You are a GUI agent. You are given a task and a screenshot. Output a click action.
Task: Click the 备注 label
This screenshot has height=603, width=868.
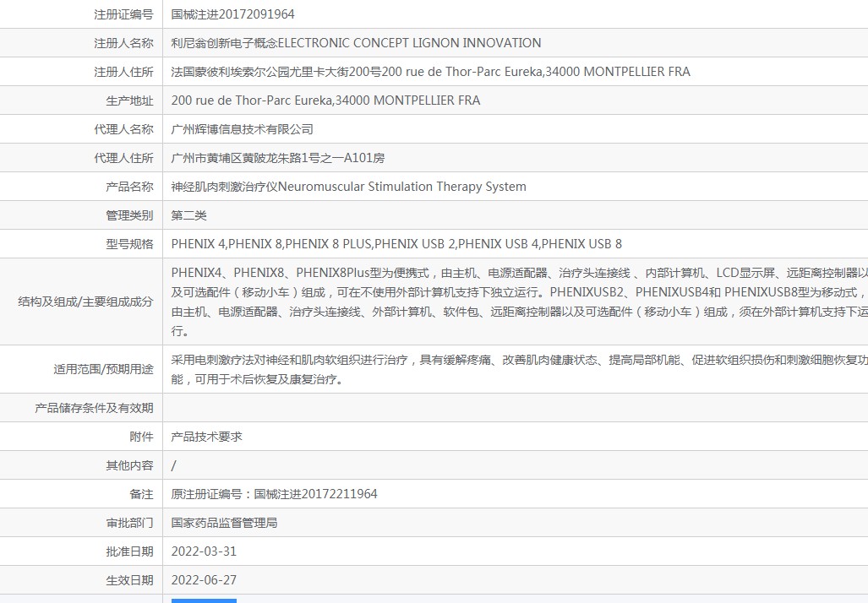click(141, 495)
